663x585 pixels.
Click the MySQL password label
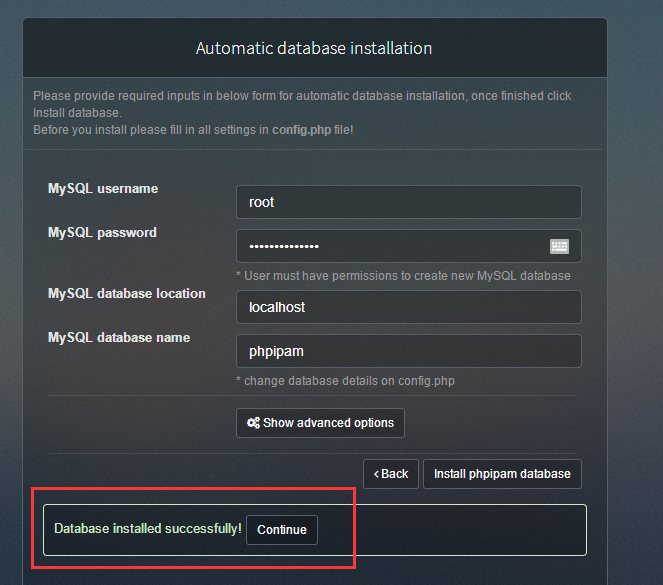pos(102,233)
